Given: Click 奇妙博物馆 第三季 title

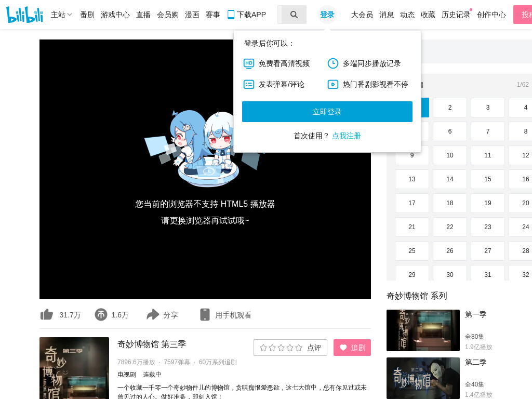Looking at the screenshot, I should 152,344.
